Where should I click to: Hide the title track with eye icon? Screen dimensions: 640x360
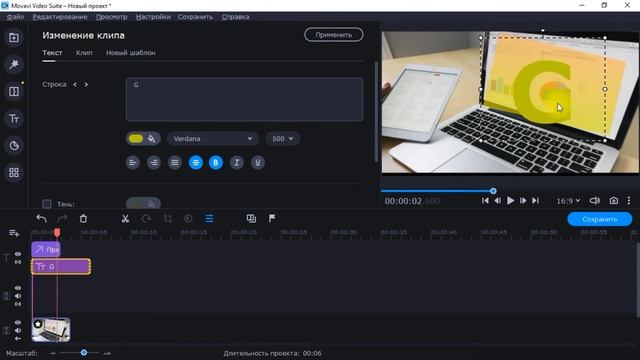click(18, 254)
